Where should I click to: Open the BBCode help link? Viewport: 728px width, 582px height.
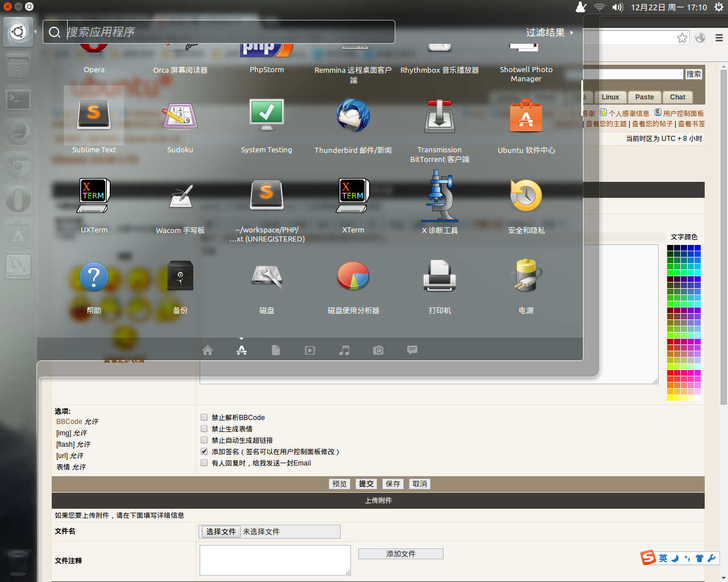[69, 422]
